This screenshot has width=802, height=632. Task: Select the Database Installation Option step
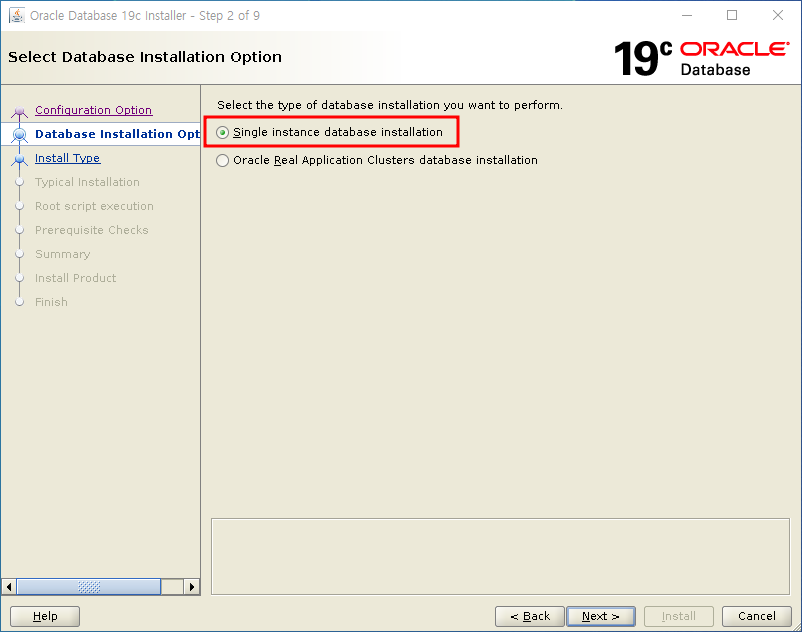click(117, 134)
